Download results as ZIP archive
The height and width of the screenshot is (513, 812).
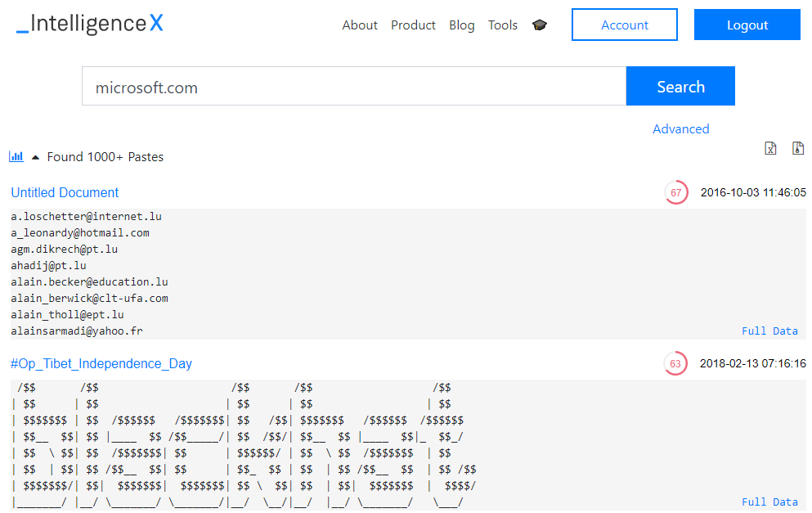click(x=798, y=148)
